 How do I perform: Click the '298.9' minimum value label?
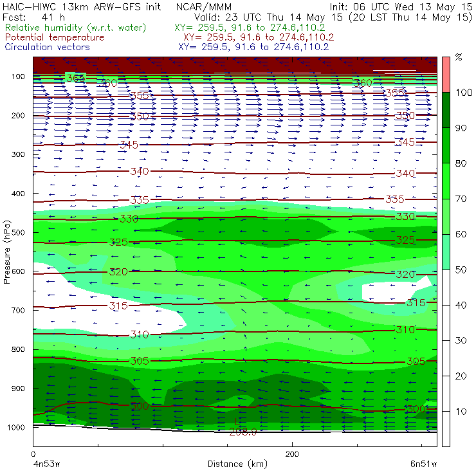coord(243,432)
